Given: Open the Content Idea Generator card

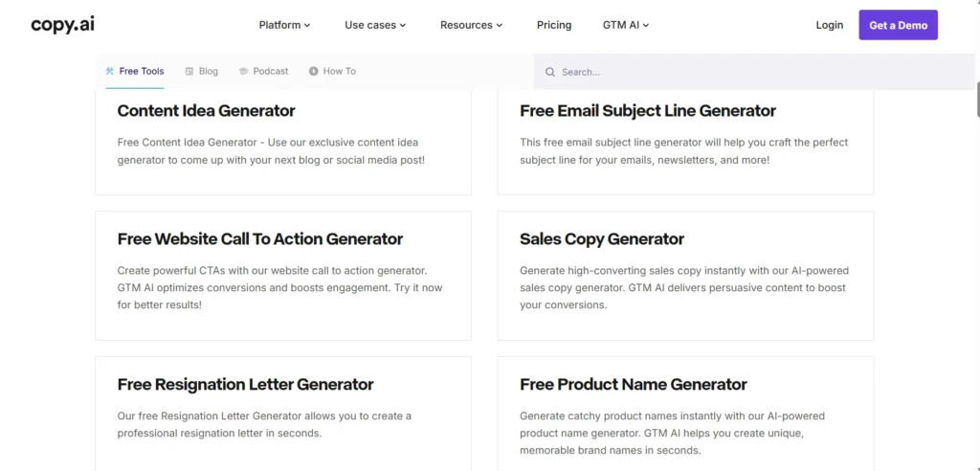Looking at the screenshot, I should (x=207, y=111).
